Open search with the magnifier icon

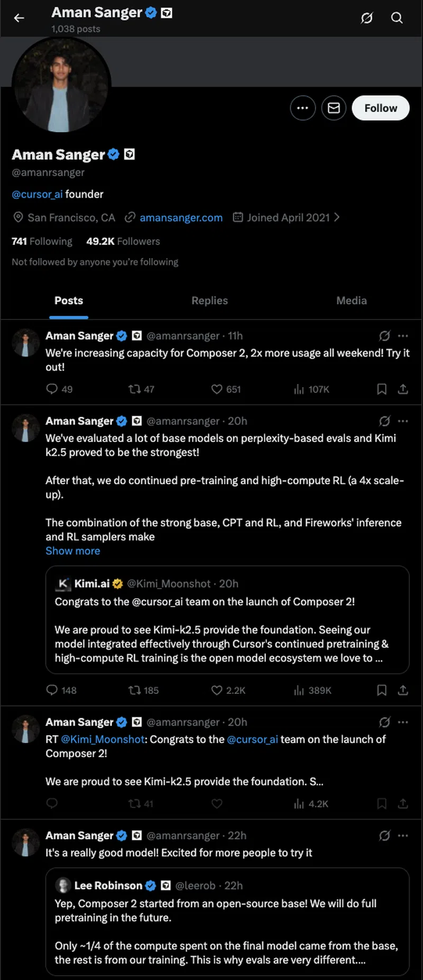coord(397,18)
